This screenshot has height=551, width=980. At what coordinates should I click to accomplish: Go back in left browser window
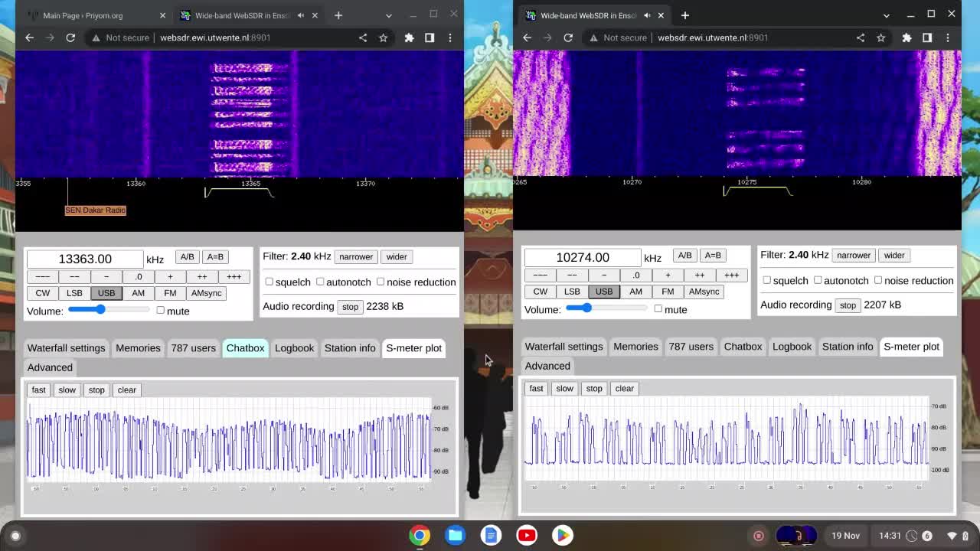[29, 37]
